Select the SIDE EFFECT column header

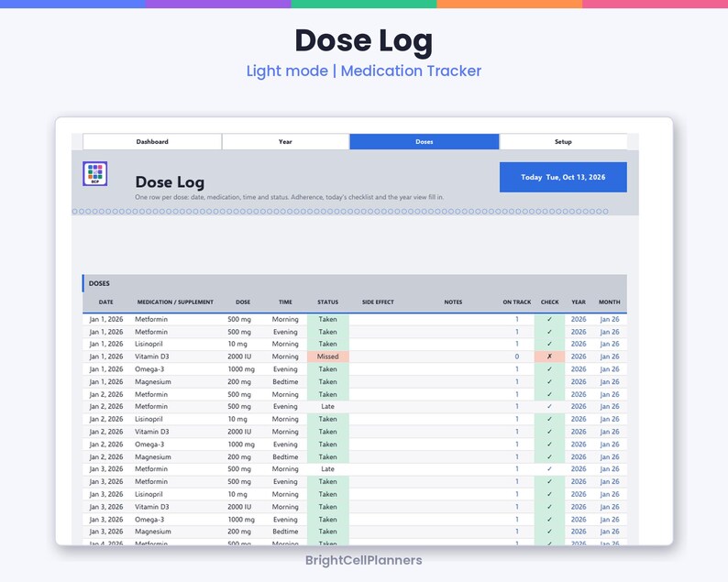[x=378, y=302]
